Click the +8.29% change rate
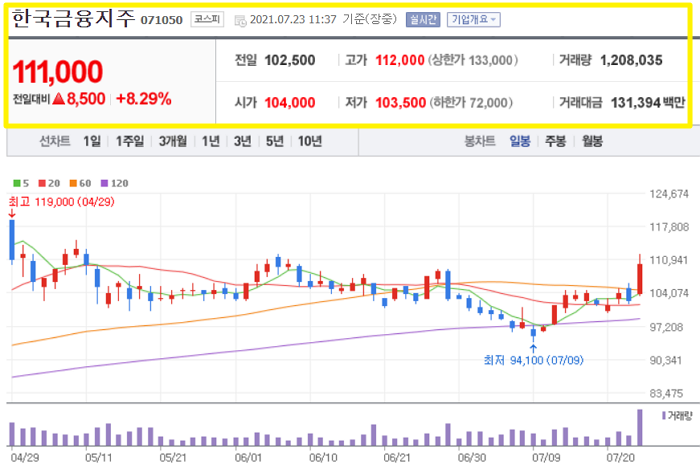This screenshot has height=469, width=700. pos(144,99)
